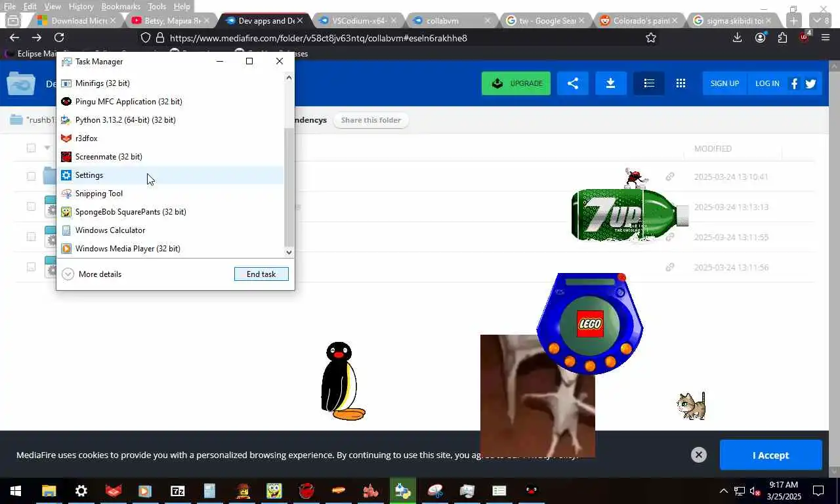Image resolution: width=840 pixels, height=504 pixels.
Task: Expand More details in Task Manager
Action: tap(92, 274)
